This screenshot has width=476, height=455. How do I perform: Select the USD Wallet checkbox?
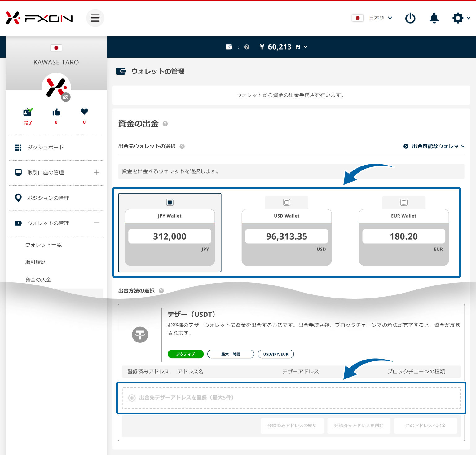tap(287, 202)
